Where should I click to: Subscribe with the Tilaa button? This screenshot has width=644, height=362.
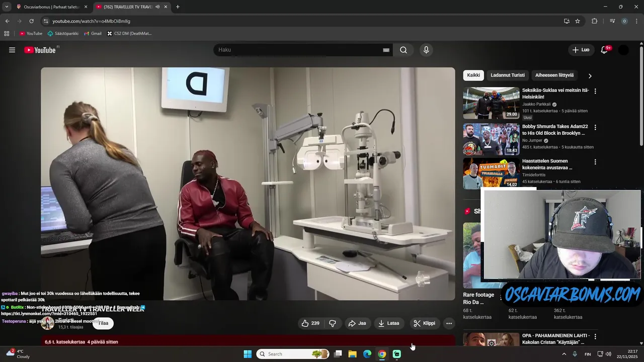pos(103,323)
